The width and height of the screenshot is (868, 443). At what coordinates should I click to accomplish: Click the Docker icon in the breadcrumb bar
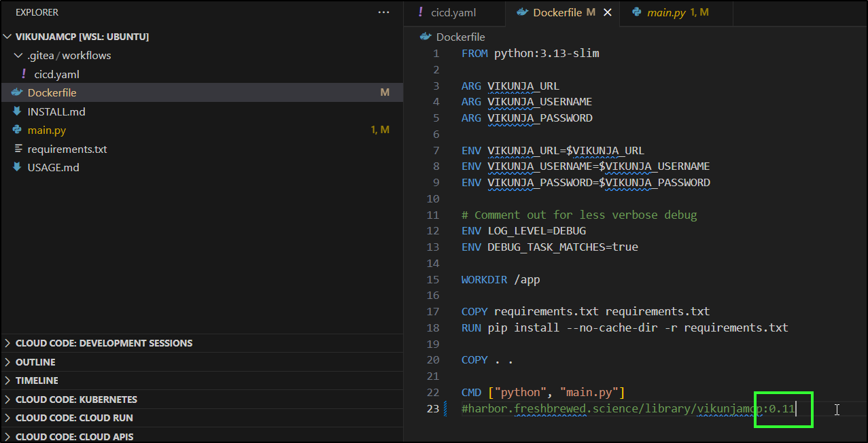(426, 37)
